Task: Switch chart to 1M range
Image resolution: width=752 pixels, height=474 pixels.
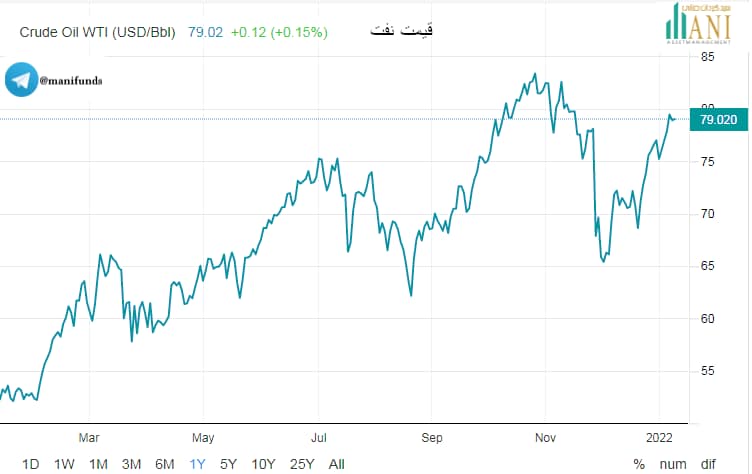Action: [x=98, y=464]
